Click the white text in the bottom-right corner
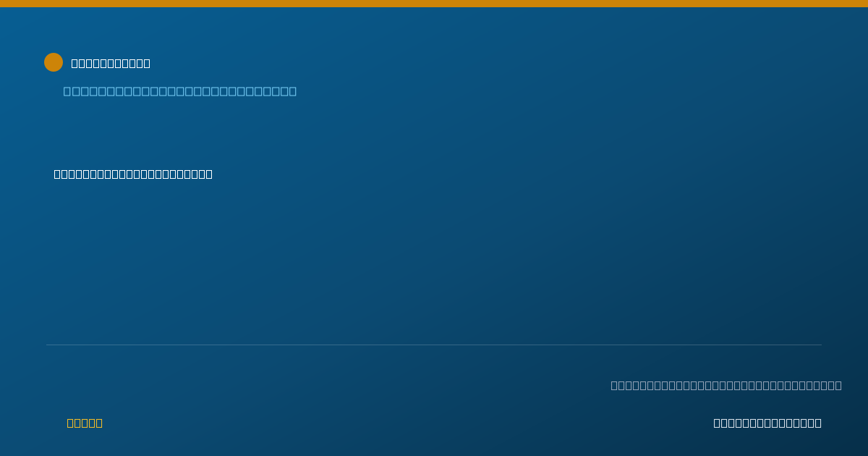Viewport: 868px width, 456px height. coord(767,423)
